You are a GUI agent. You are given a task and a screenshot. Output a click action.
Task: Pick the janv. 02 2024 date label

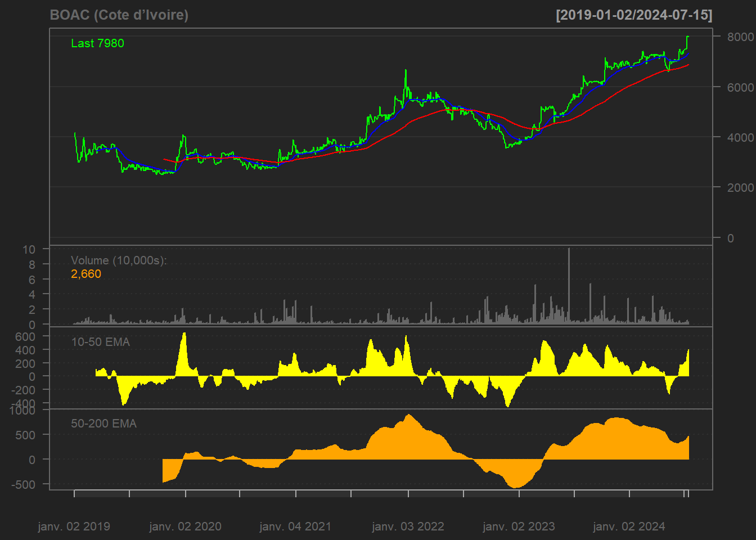629,526
